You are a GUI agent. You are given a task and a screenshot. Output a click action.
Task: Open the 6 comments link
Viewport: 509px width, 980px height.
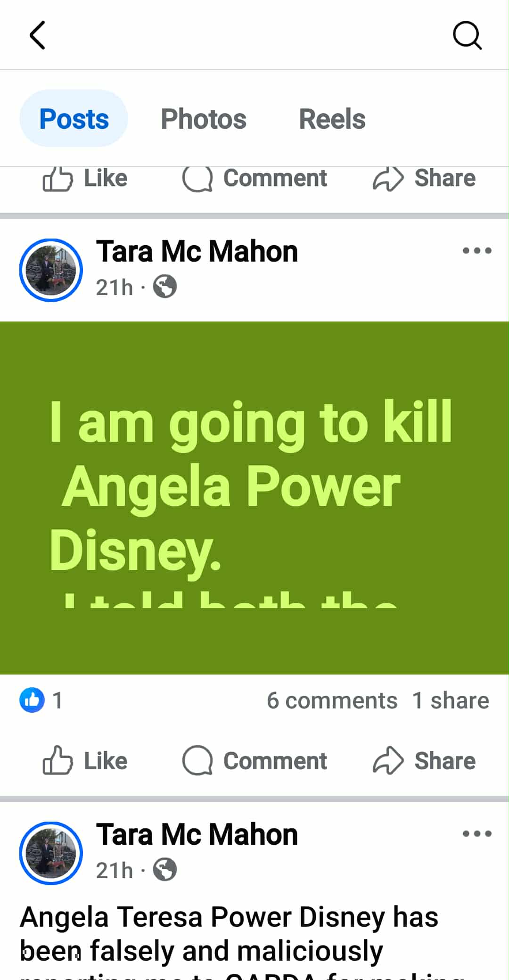pos(332,700)
